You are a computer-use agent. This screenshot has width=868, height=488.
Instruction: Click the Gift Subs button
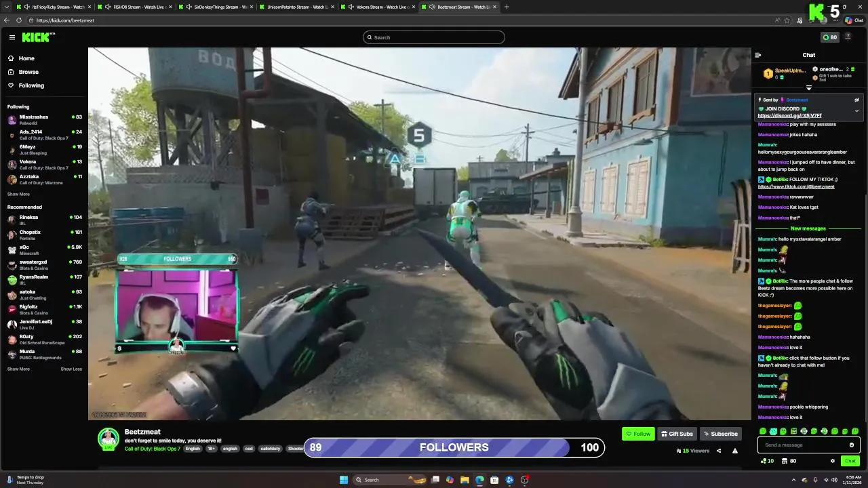677,434
